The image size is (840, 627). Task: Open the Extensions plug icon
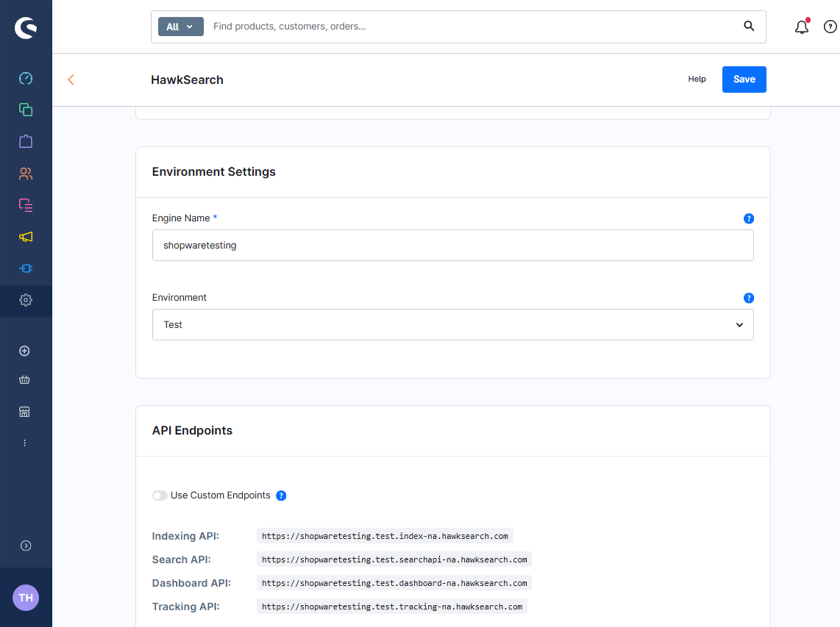pyautogui.click(x=26, y=268)
